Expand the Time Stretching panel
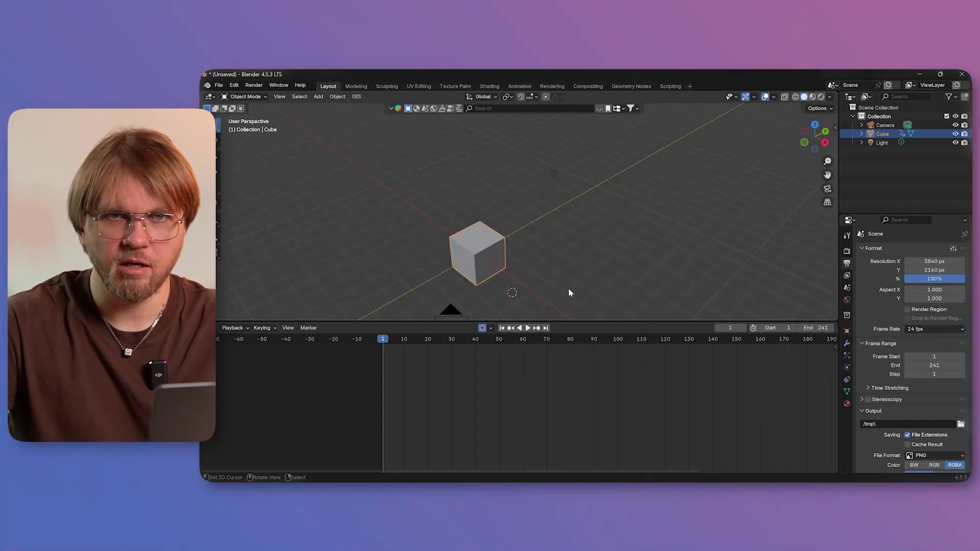This screenshot has width=980, height=551. pos(889,388)
